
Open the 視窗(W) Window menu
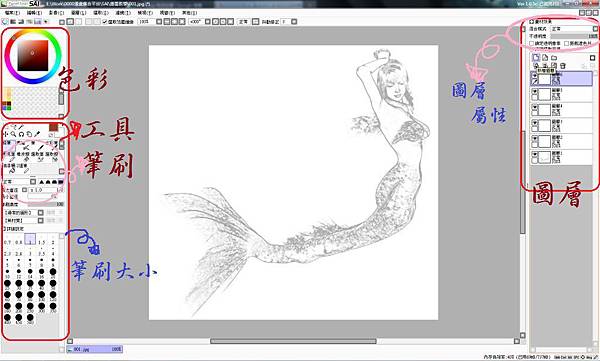coord(167,13)
